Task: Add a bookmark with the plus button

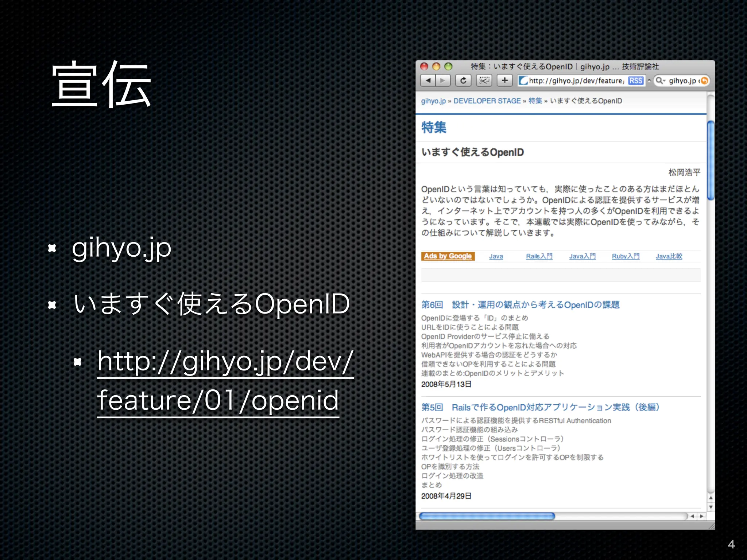Action: coord(505,81)
